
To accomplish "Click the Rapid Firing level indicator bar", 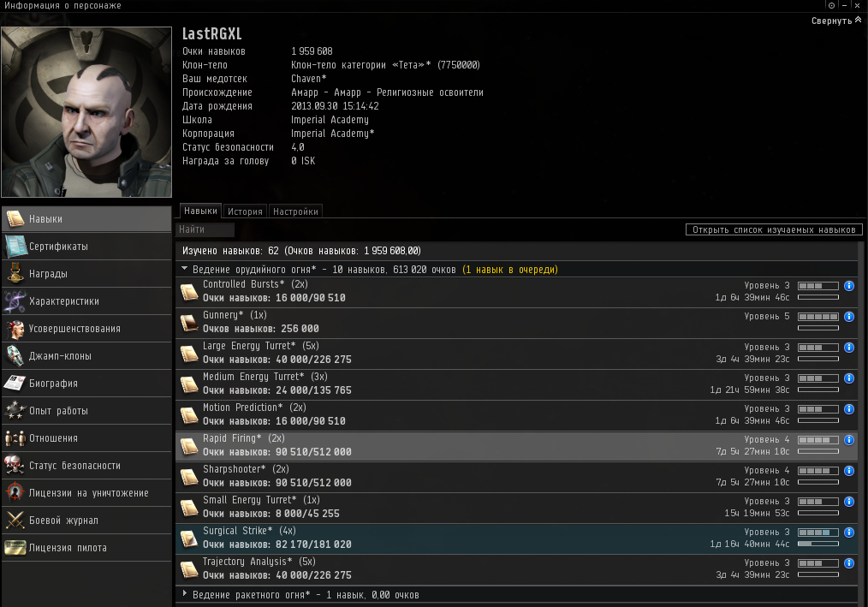I will coord(818,440).
